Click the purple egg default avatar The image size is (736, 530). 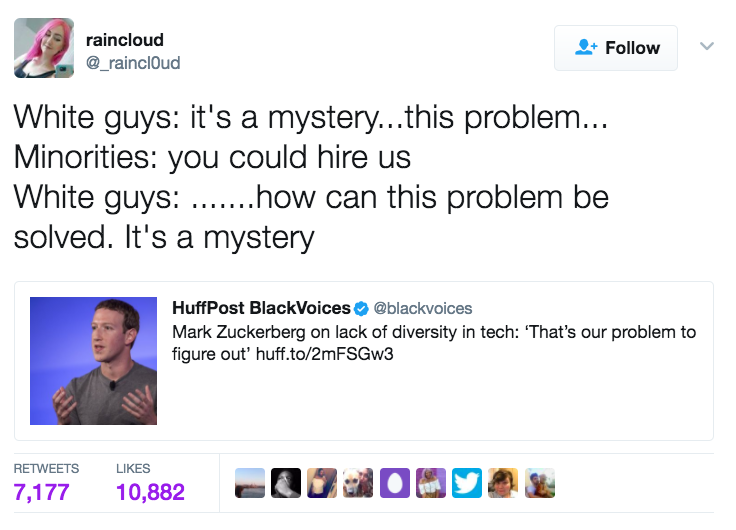(x=395, y=483)
